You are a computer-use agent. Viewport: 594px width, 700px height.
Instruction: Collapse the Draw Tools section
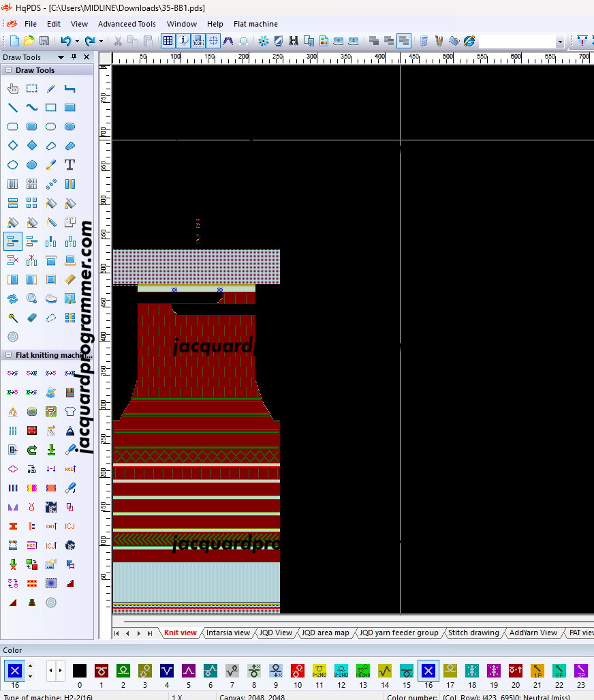[9, 70]
